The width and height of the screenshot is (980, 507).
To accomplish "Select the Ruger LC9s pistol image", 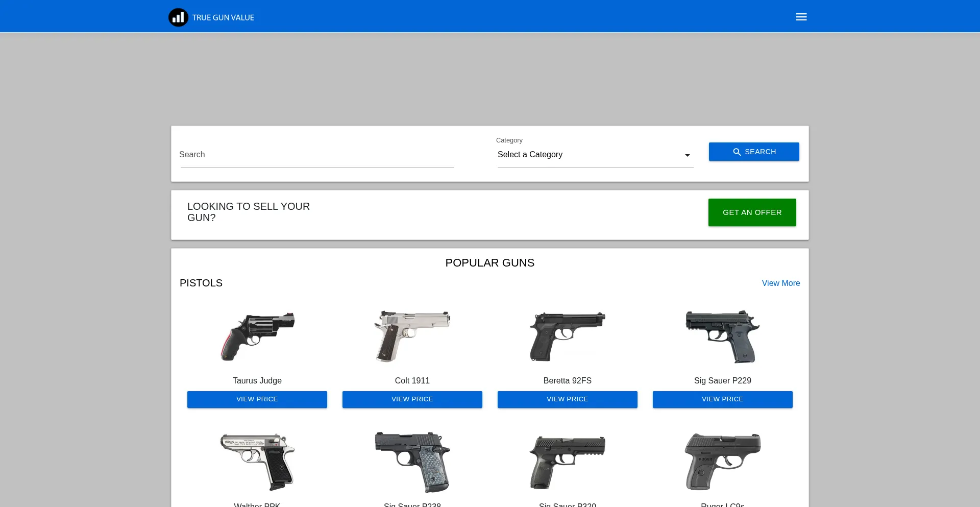I will [x=722, y=462].
